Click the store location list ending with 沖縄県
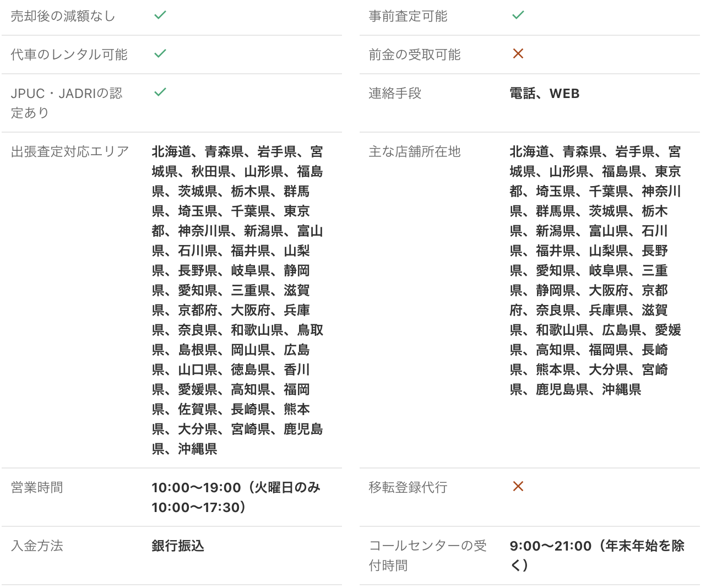 (595, 271)
